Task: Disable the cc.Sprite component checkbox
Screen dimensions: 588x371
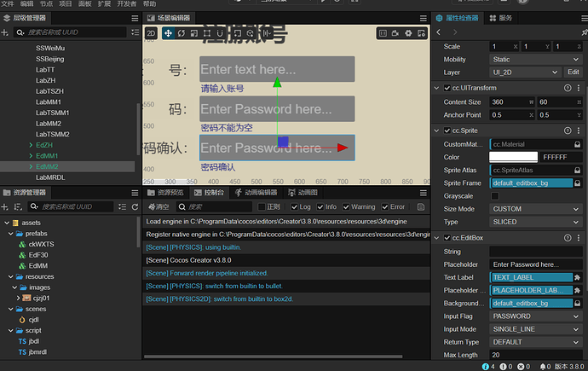Action: pyautogui.click(x=447, y=130)
